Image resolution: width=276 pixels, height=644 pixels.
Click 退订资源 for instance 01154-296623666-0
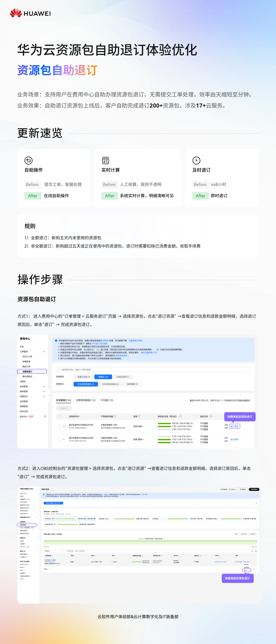pos(234,426)
